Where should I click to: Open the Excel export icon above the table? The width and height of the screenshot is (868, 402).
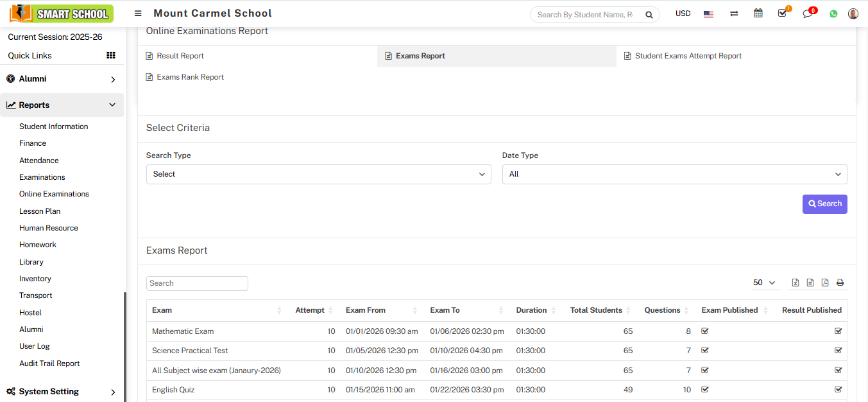pyautogui.click(x=796, y=282)
